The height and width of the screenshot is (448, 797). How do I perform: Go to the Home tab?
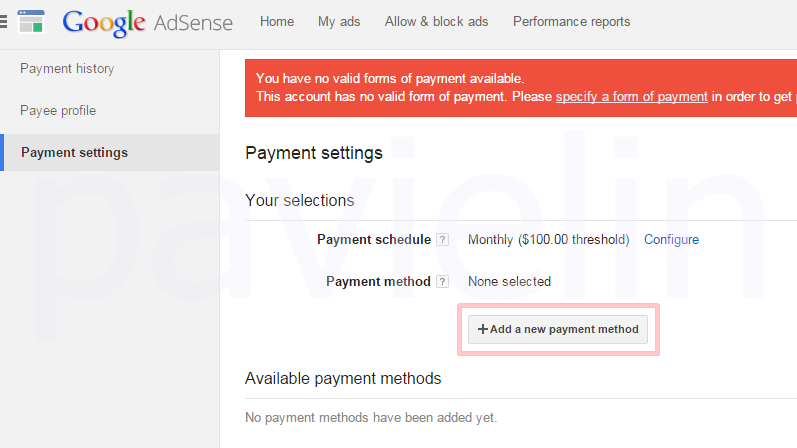(277, 22)
